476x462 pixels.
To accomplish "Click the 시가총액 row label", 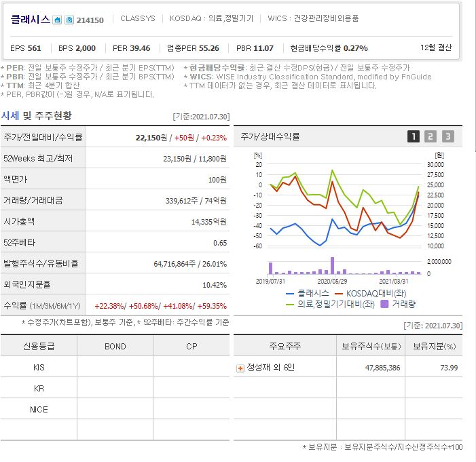I will point(19,221).
